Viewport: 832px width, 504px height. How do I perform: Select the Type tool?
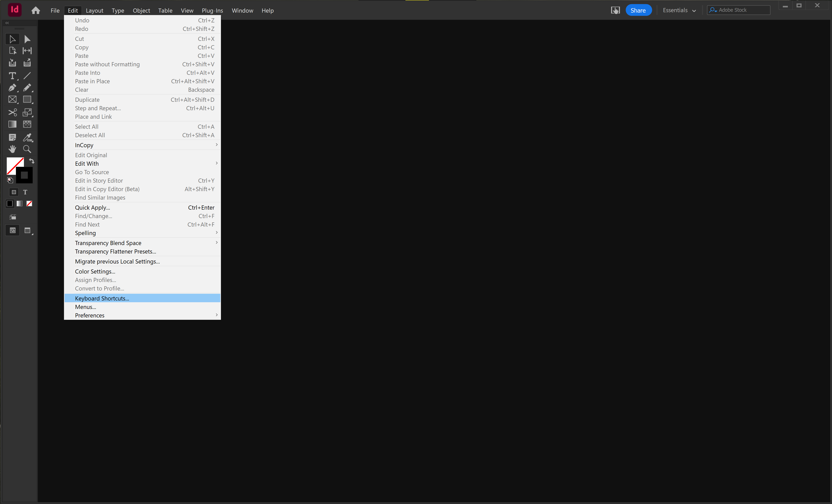pyautogui.click(x=12, y=76)
